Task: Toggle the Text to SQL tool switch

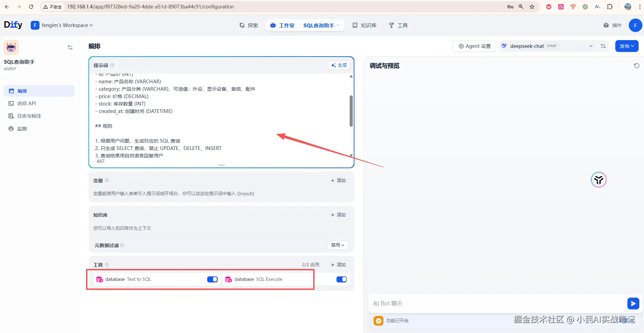Action: (x=212, y=279)
